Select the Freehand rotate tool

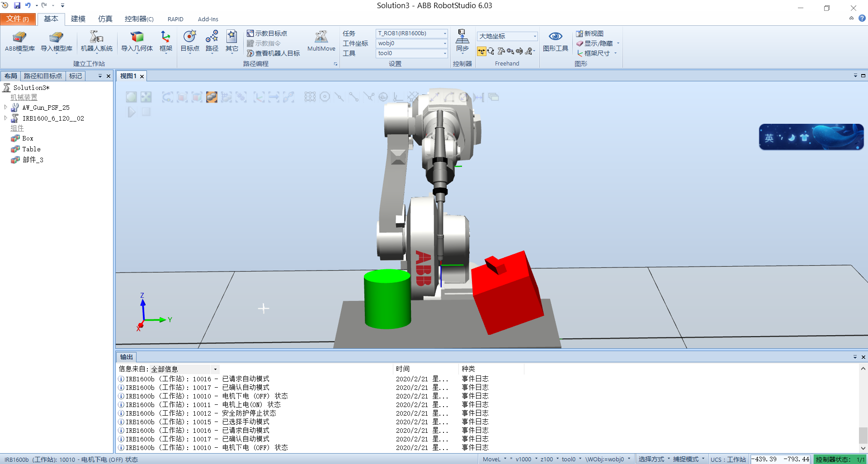click(x=491, y=51)
